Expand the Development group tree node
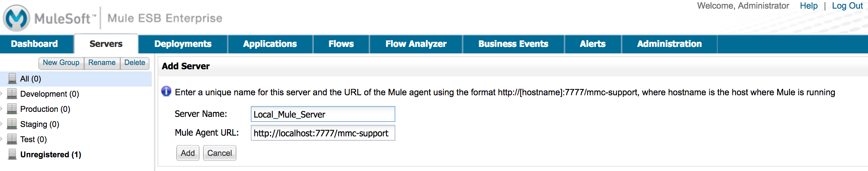The height and width of the screenshot is (171, 868). 2,94
